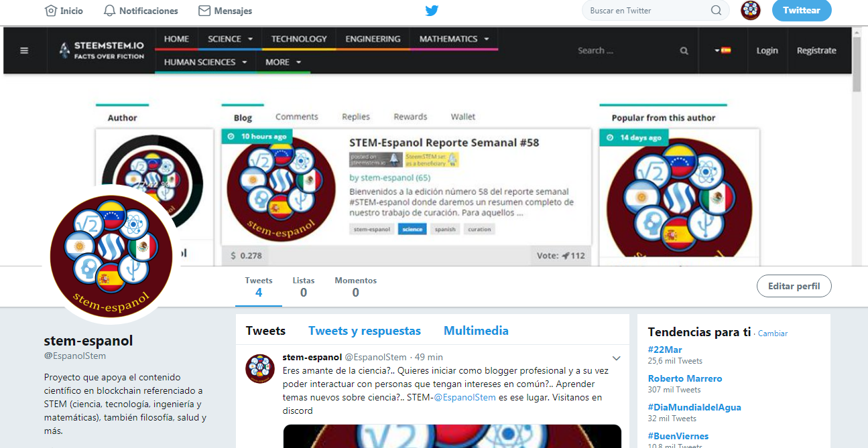
Task: Switch to the Multimedia tab
Action: pyautogui.click(x=476, y=331)
